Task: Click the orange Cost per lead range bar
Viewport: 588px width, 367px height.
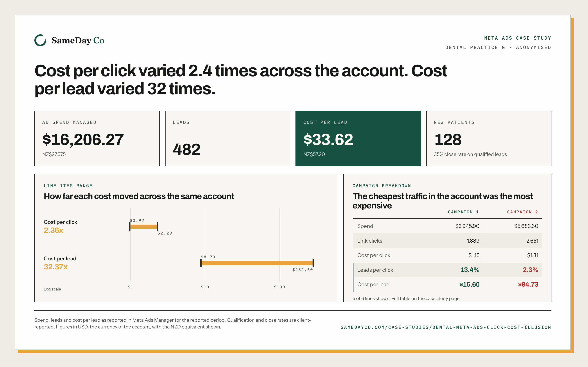Action: pyautogui.click(x=257, y=263)
